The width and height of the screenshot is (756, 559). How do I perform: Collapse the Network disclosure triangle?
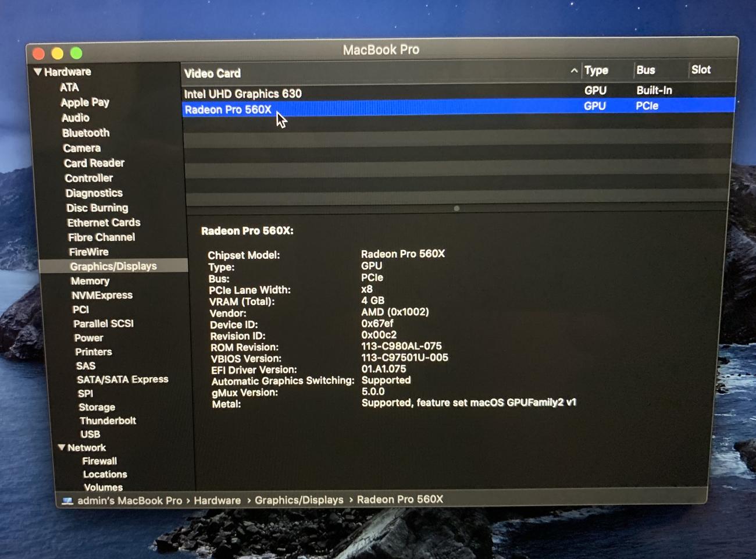tap(62, 447)
